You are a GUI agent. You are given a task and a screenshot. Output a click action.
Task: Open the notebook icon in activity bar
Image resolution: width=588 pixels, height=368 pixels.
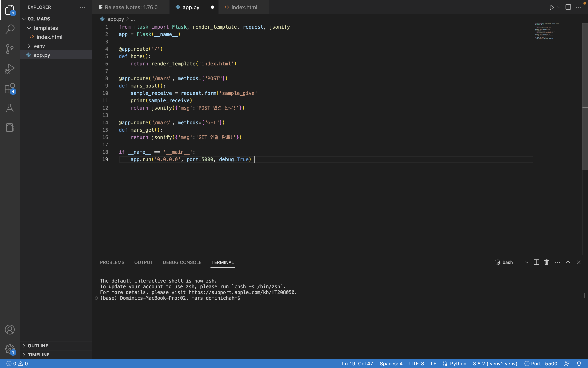click(10, 128)
